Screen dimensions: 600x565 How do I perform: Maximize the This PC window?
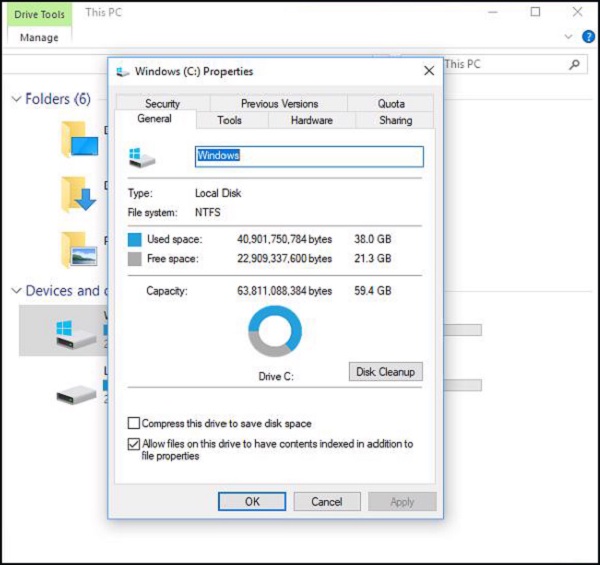535,12
